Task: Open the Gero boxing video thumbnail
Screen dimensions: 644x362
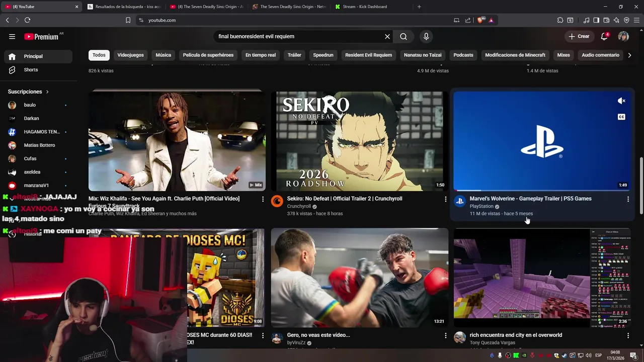Action: [360, 278]
